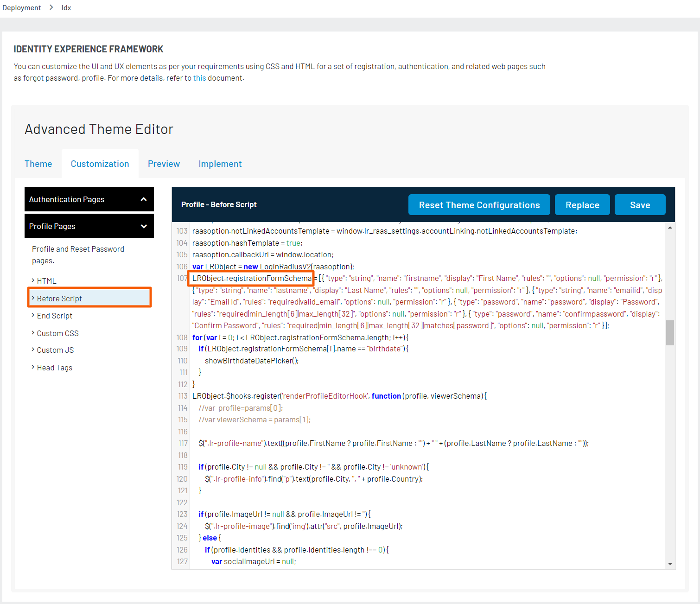This screenshot has height=604, width=700.
Task: Click the code editor scroll down arrow
Action: pos(670,564)
